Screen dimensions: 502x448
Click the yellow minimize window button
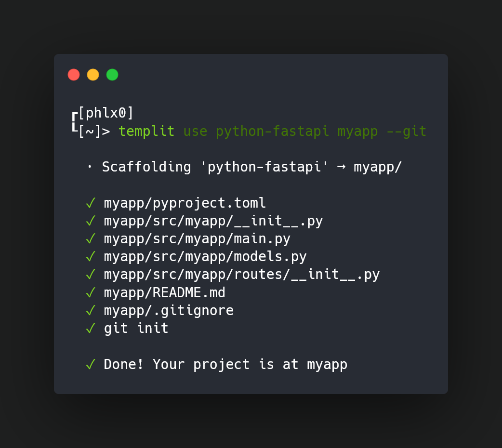(x=93, y=75)
